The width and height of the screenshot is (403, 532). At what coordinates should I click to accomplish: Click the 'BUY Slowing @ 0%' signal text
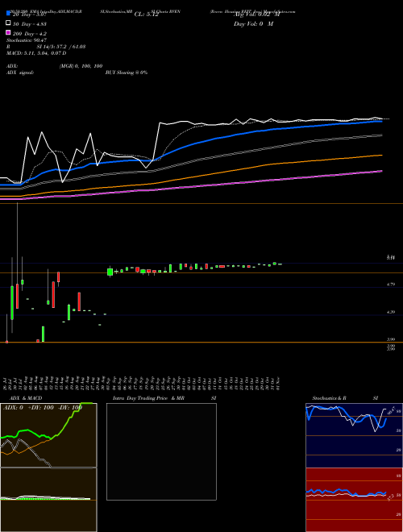(127, 73)
